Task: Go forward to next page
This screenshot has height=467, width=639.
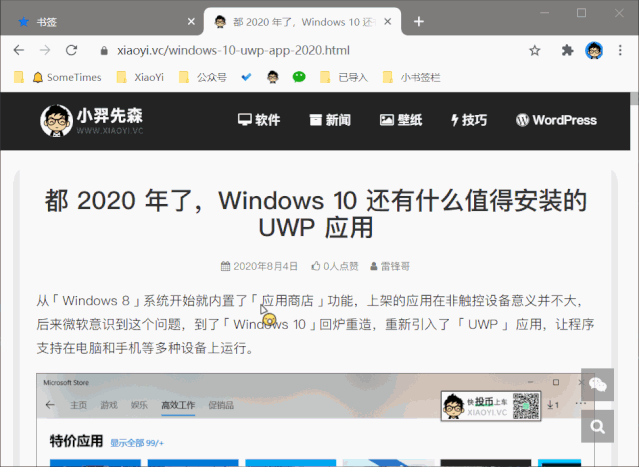Action: click(45, 50)
